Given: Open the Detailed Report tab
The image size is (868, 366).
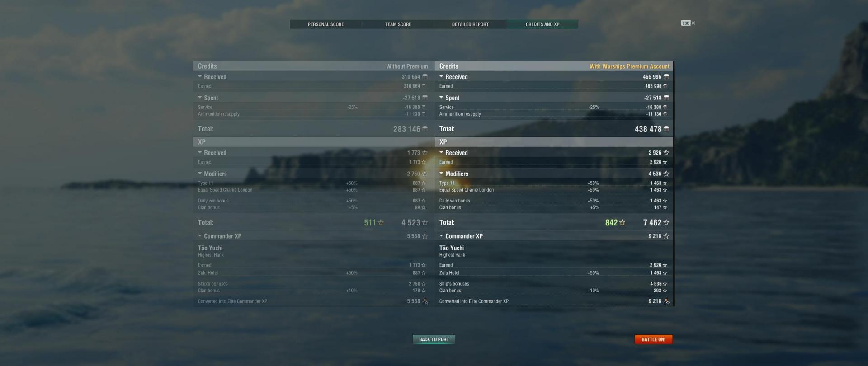Looking at the screenshot, I should [470, 24].
